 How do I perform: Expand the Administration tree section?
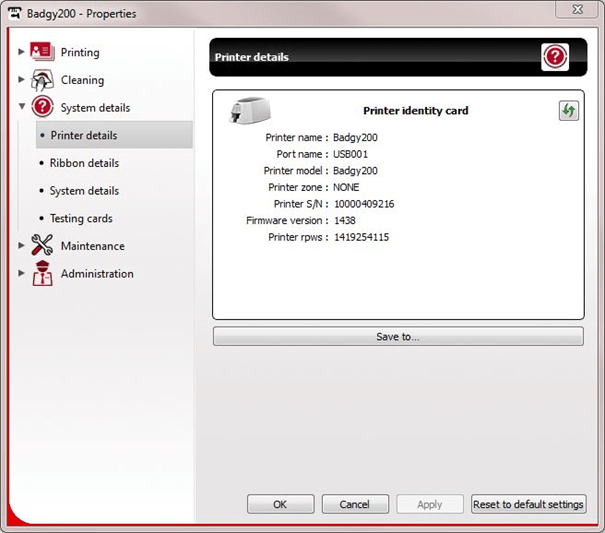coord(21,272)
